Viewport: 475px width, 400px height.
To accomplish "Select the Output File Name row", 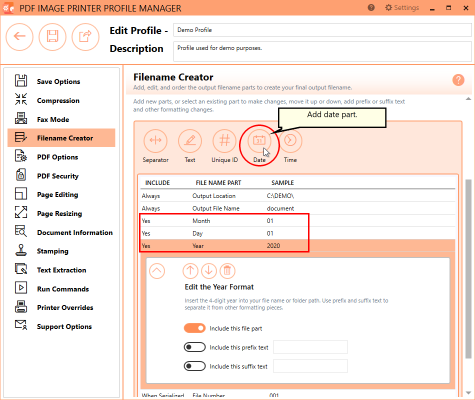I will click(x=297, y=208).
